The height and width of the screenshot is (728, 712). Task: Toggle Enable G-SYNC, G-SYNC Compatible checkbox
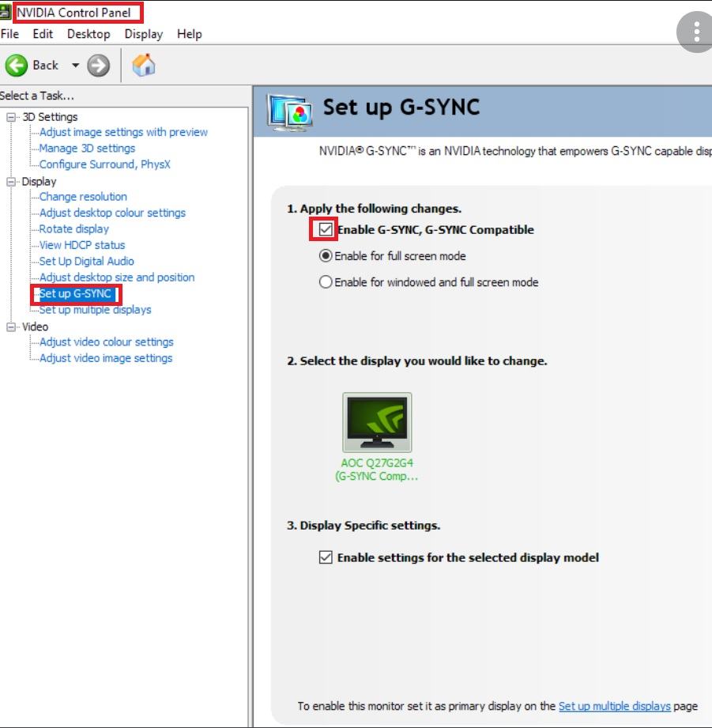326,229
